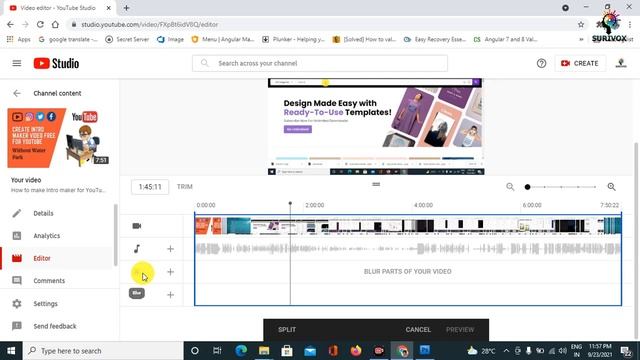Screen dimensions: 640x360
Task: Open the account avatar menu
Action: pyautogui.click(x=621, y=63)
